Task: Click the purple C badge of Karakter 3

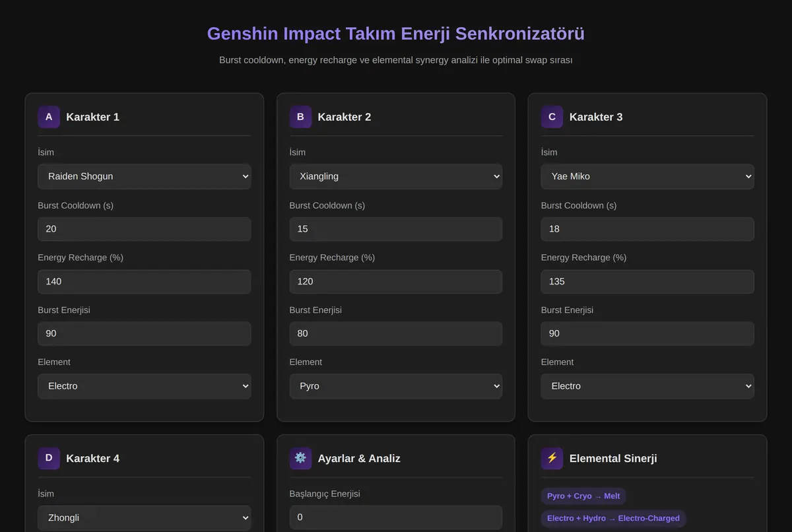Action: pyautogui.click(x=552, y=117)
